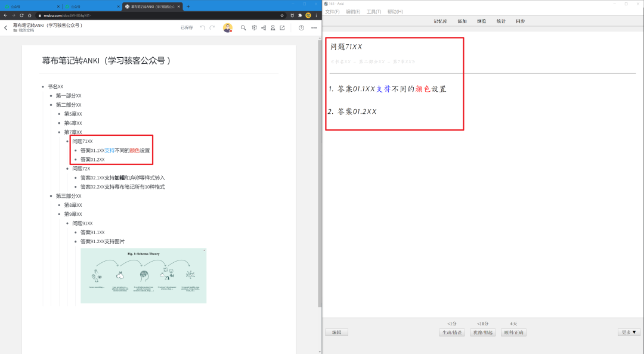Undo last edit in Mubu toolbar
The width and height of the screenshot is (644, 354).
[x=203, y=27]
